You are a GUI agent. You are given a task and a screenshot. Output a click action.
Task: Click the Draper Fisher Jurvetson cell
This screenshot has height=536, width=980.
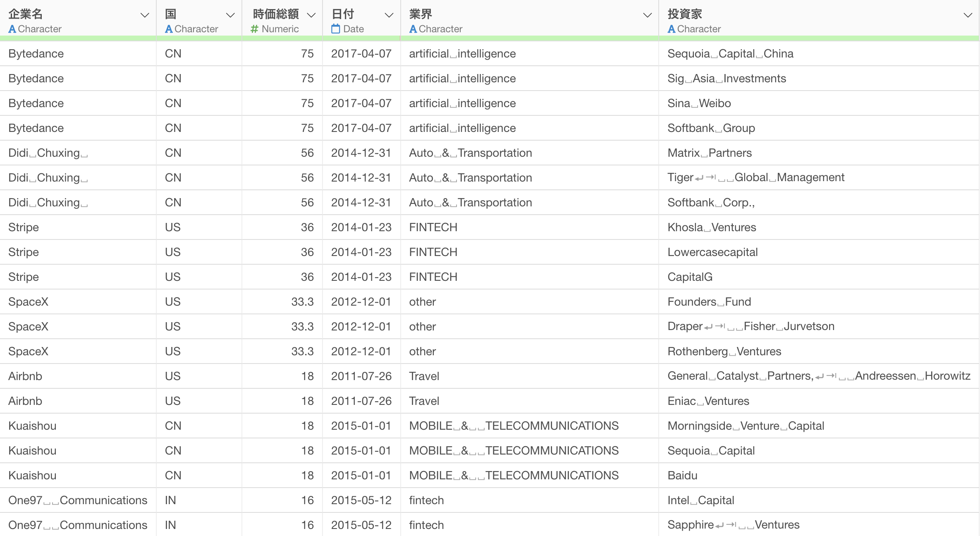pos(819,327)
